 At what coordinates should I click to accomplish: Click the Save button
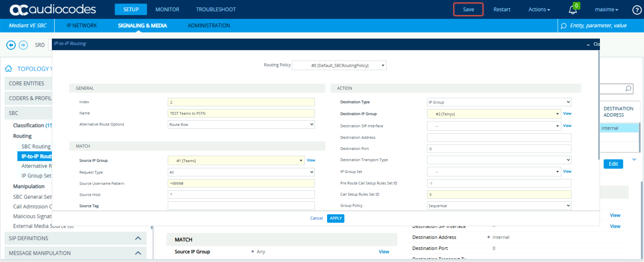468,9
